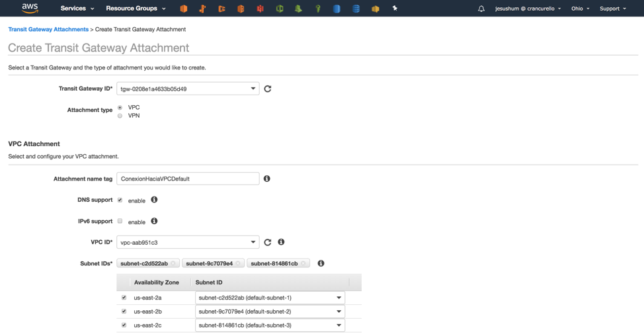Remove subnet-814861cb tag with its x

303,263
